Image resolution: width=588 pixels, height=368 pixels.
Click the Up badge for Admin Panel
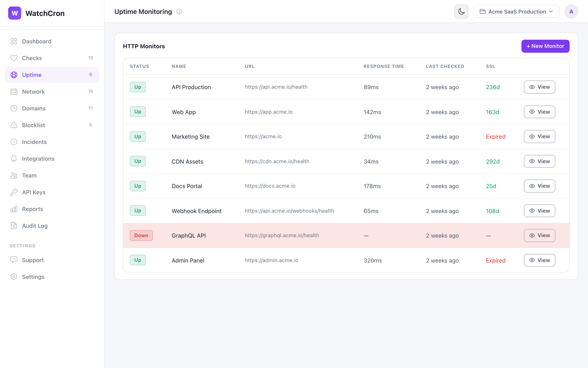pyautogui.click(x=138, y=260)
